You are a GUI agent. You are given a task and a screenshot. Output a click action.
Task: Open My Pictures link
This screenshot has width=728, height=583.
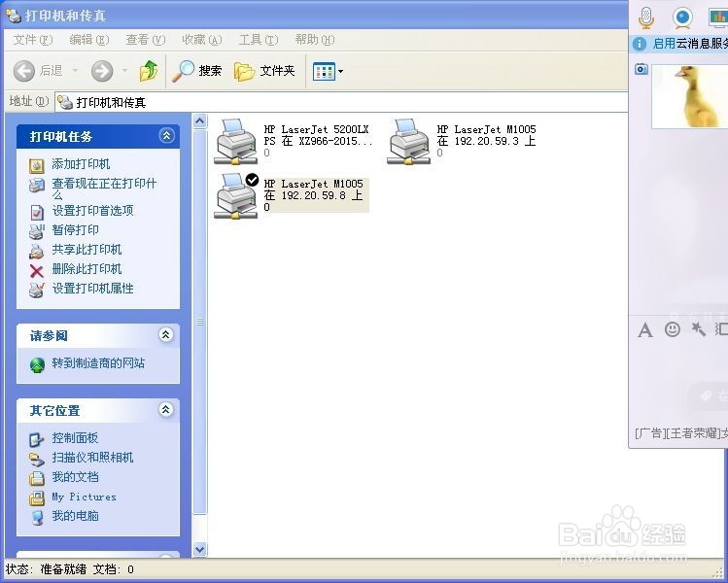[84, 497]
